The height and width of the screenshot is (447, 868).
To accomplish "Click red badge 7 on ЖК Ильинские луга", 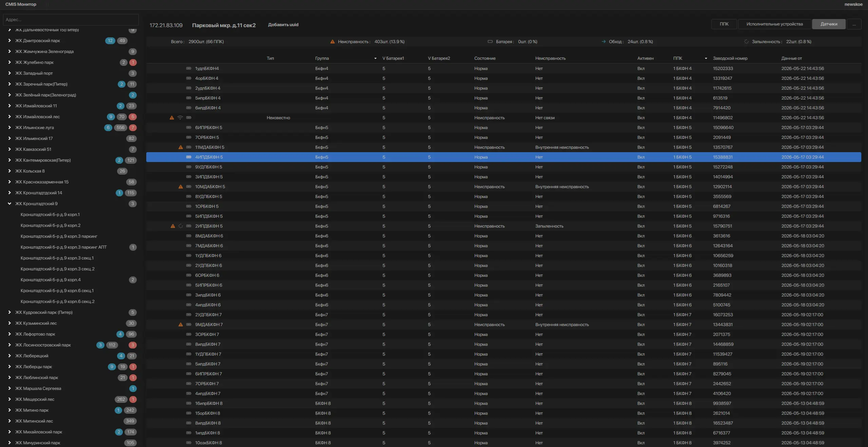I will 133,128.
